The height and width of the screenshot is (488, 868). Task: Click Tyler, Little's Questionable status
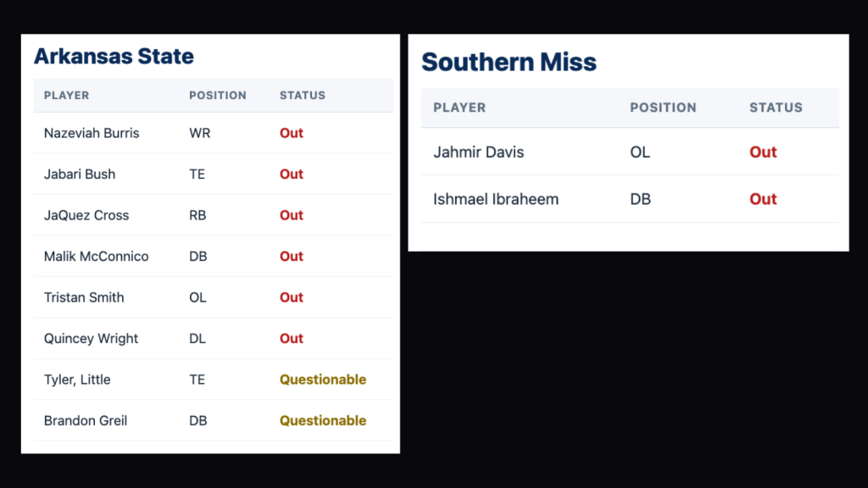323,380
